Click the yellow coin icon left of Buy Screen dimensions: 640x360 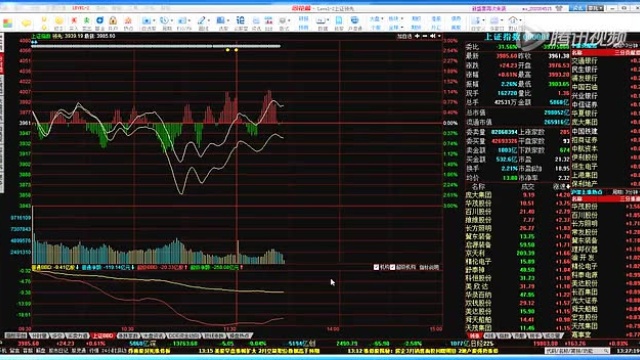59,20
